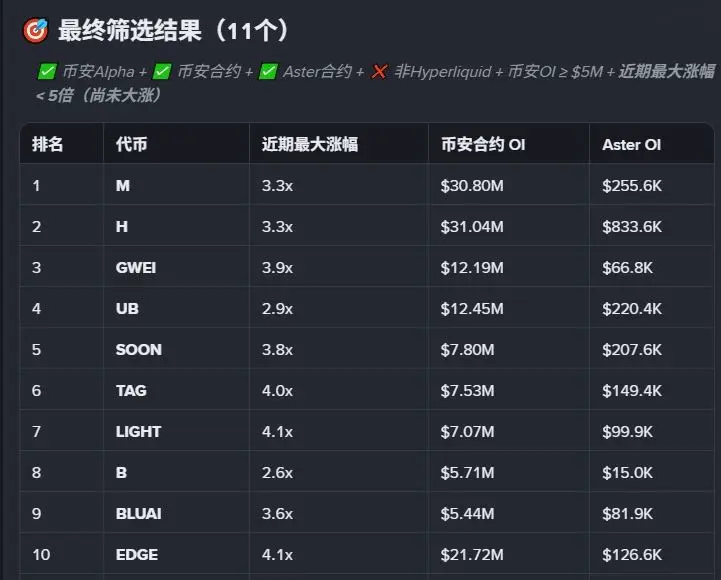Click the 排名 column header
Image resolution: width=721 pixels, height=580 pixels.
(48, 145)
